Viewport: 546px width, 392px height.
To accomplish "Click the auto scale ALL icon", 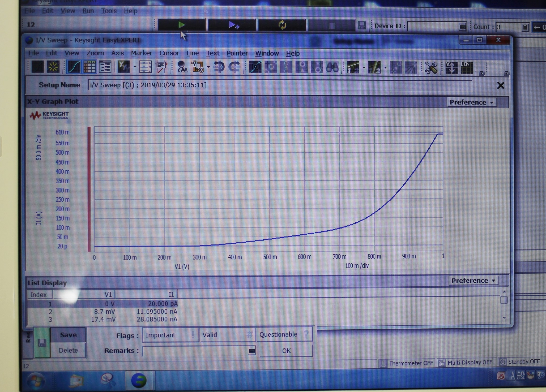I will coord(182,67).
